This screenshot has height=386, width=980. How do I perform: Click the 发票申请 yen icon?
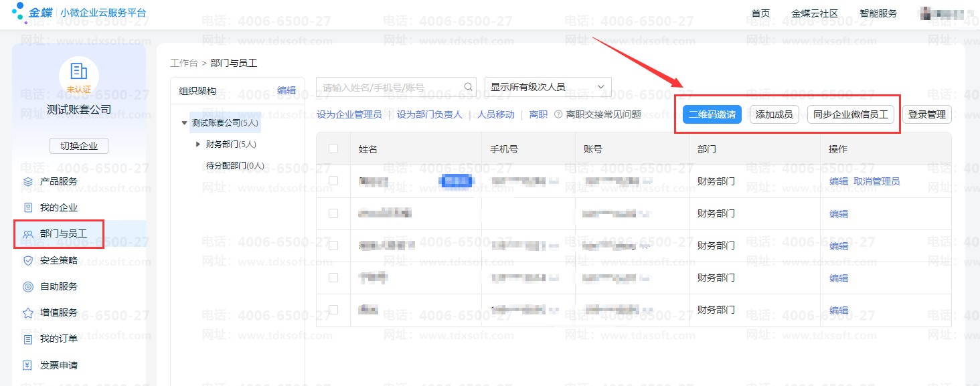pyautogui.click(x=28, y=365)
